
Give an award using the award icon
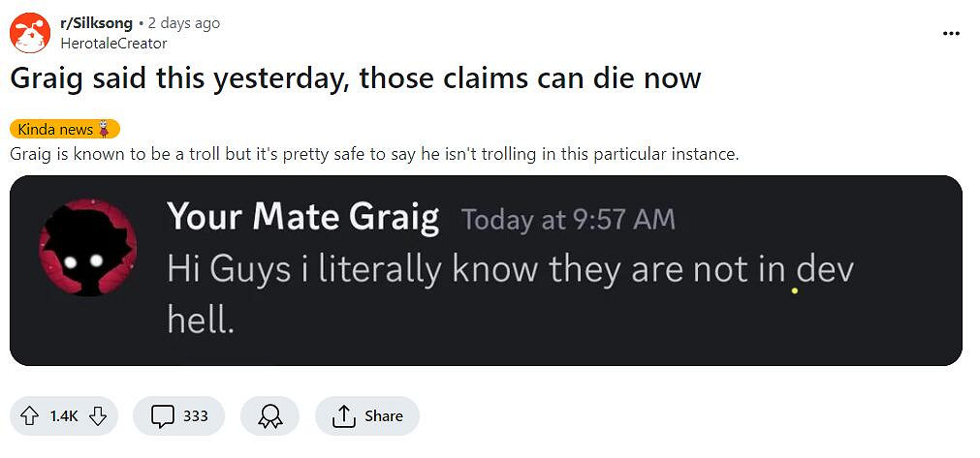270,415
